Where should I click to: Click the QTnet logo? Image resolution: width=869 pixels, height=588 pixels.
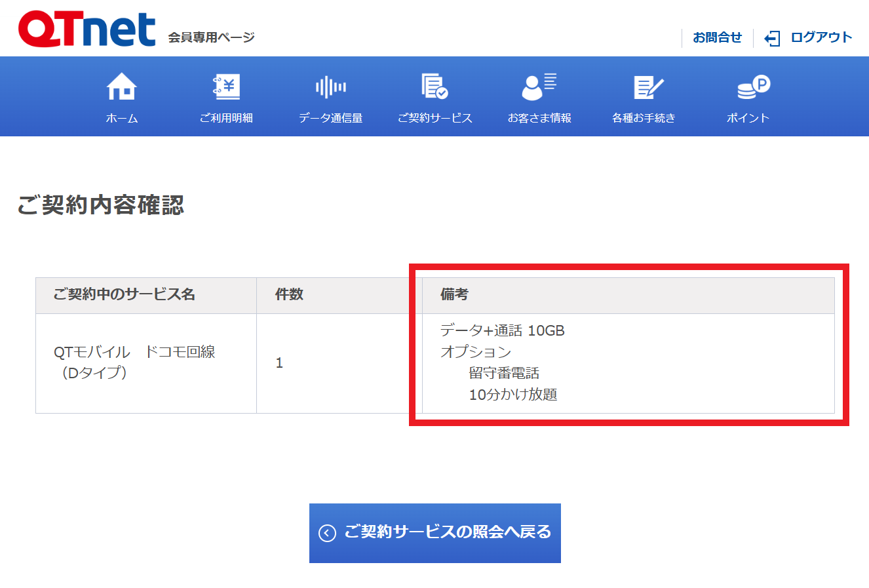pyautogui.click(x=87, y=30)
